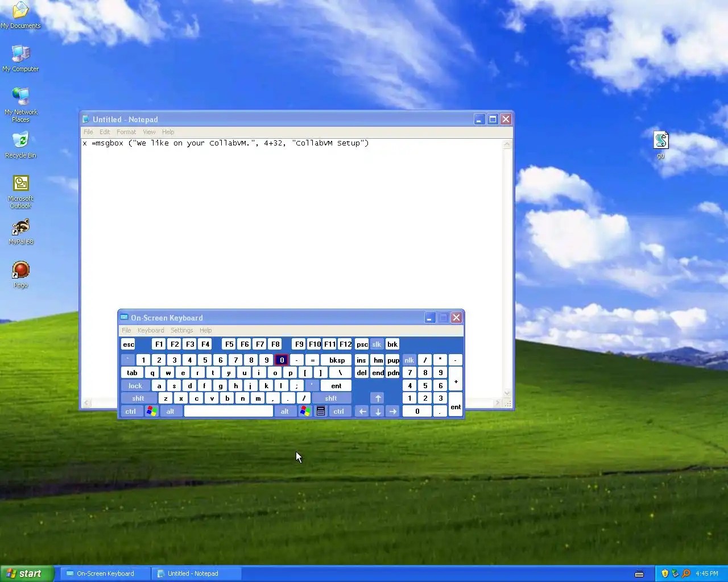
Task: Open On-Screen Keyboard Help menu
Action: point(205,330)
